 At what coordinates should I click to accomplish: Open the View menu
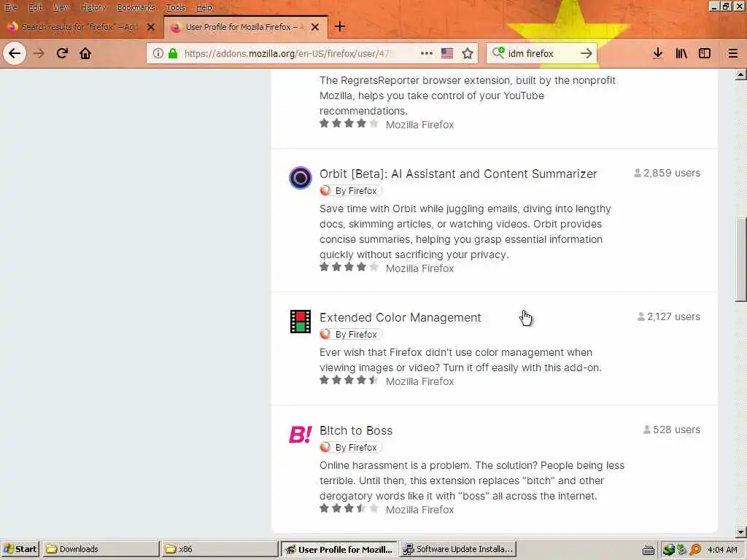point(61,7)
